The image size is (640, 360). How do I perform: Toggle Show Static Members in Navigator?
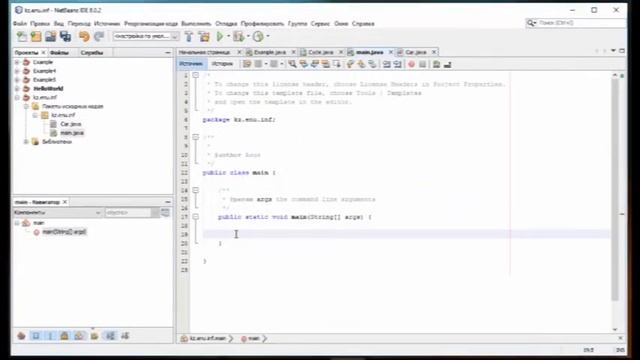(50, 336)
